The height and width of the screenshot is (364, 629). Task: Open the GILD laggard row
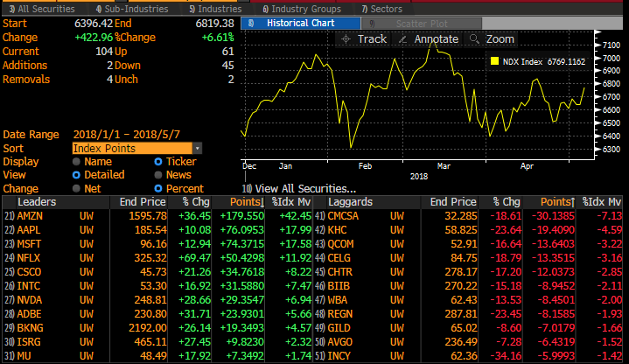pyautogui.click(x=468, y=328)
